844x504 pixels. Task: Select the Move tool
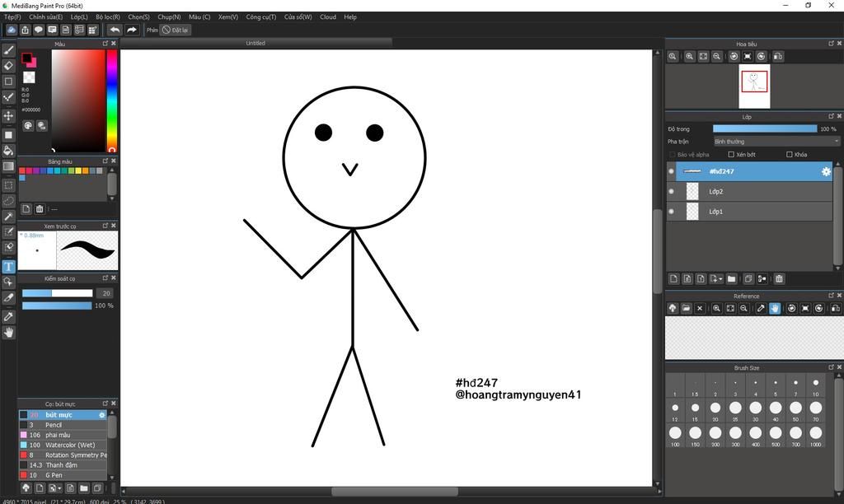coord(8,115)
